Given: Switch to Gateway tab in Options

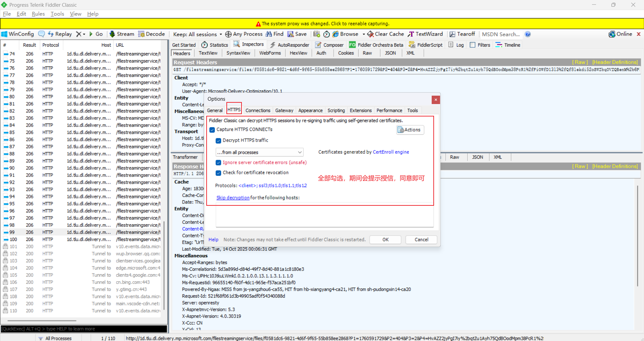Looking at the screenshot, I should [284, 110].
